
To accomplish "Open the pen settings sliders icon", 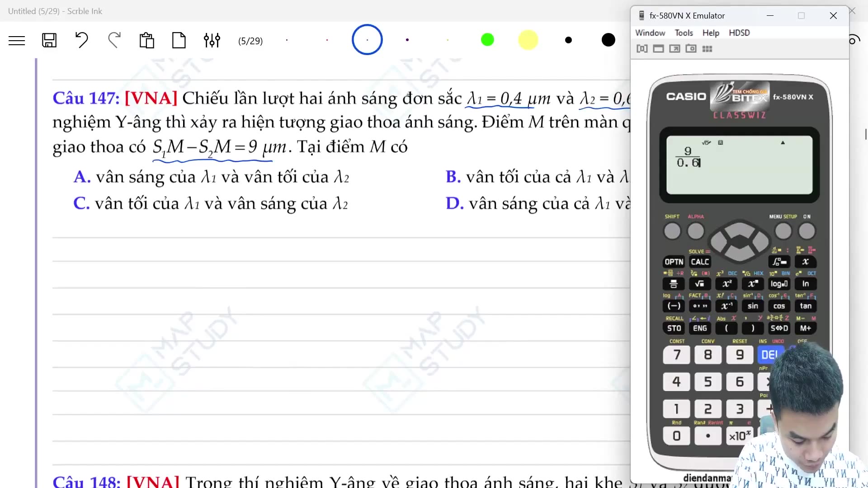I will [x=212, y=40].
